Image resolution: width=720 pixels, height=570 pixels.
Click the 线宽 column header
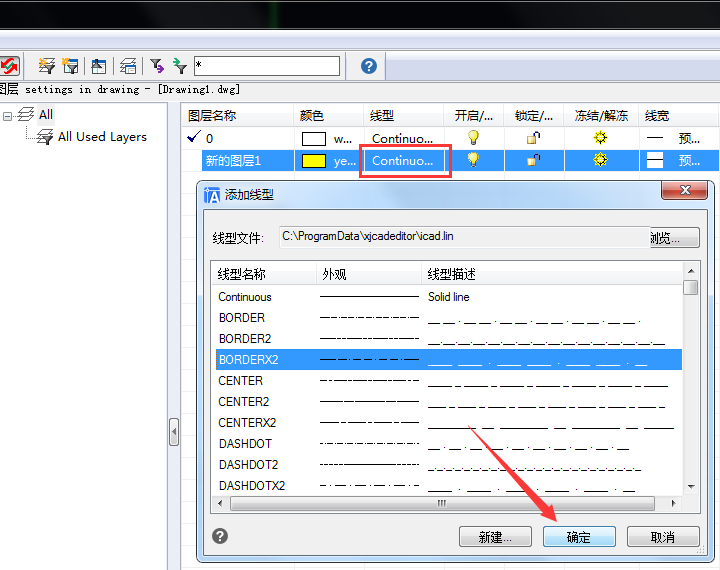click(678, 116)
